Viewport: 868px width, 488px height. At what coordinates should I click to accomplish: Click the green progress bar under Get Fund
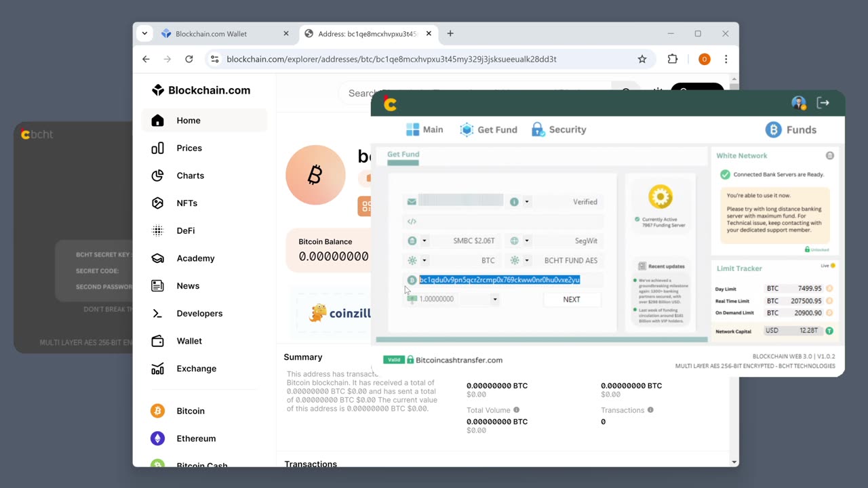pos(541,340)
